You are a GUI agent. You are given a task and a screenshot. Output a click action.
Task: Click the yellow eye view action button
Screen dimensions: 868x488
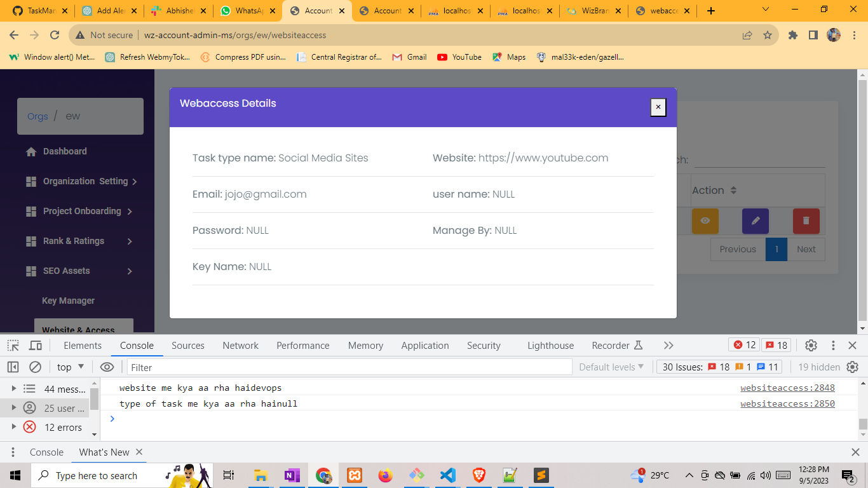(705, 221)
